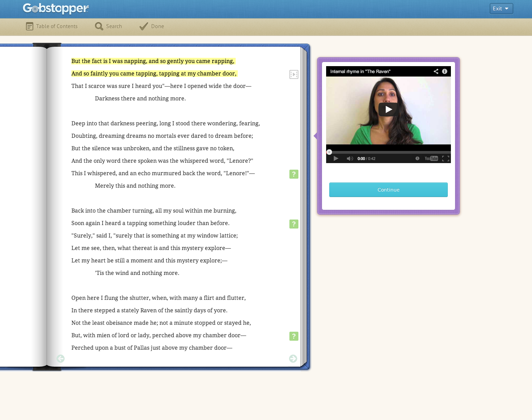The height and width of the screenshot is (420, 532).
Task: Click the video title "Internal rhyme in The Raven"
Action: pos(360,71)
